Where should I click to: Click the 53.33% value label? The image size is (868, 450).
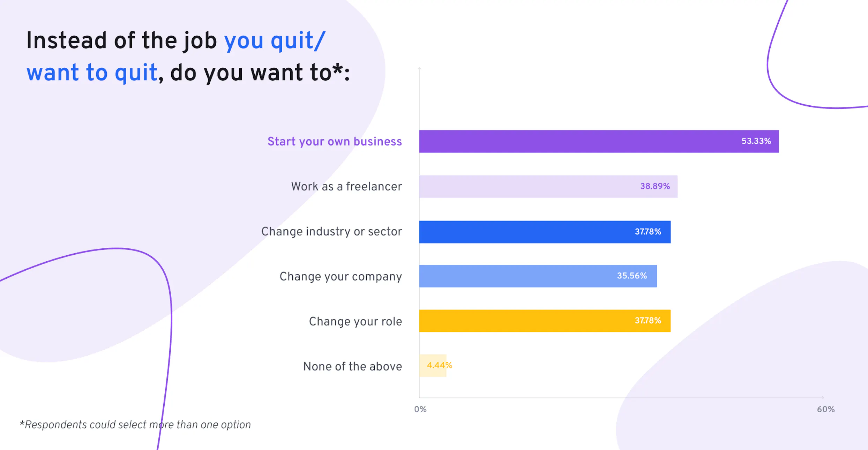tap(756, 141)
